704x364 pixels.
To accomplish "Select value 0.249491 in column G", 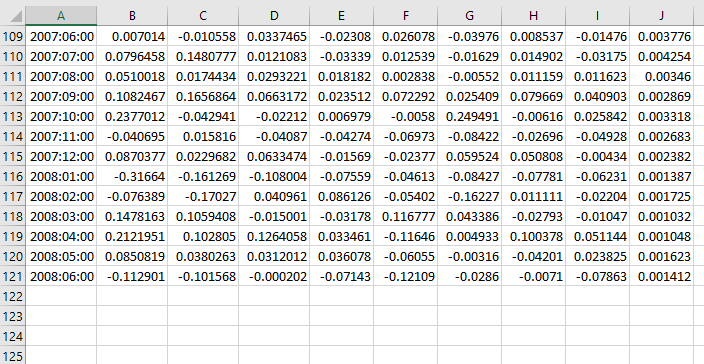I will tap(470, 116).
